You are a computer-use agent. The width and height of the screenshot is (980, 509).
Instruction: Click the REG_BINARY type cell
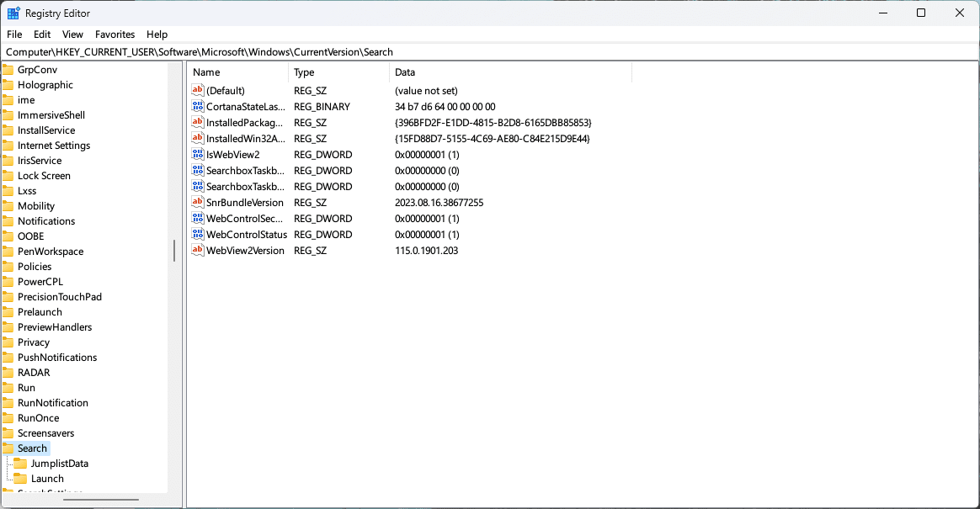coord(322,107)
